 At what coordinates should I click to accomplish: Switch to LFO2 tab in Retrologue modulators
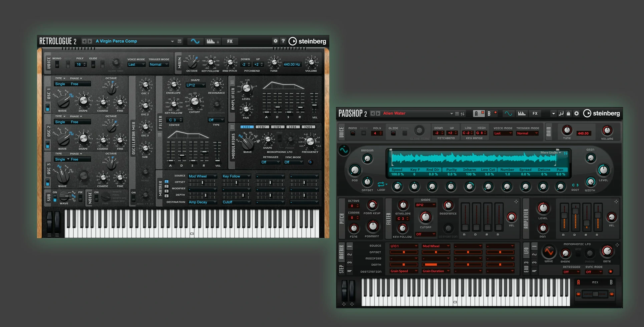[262, 127]
